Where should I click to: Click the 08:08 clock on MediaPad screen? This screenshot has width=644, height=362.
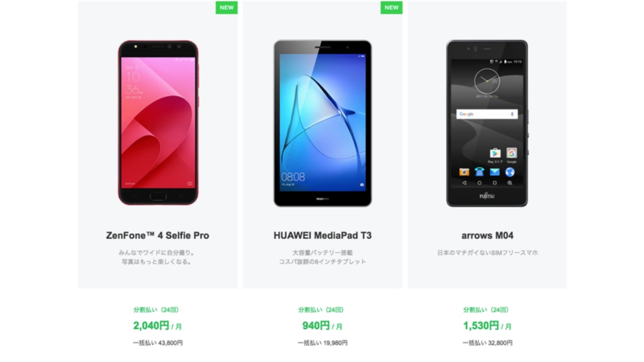(293, 177)
